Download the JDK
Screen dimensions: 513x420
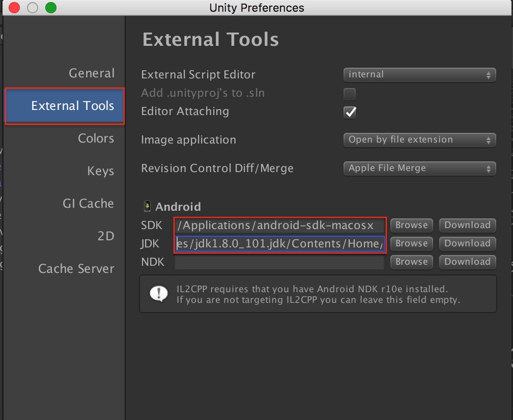pyautogui.click(x=468, y=243)
